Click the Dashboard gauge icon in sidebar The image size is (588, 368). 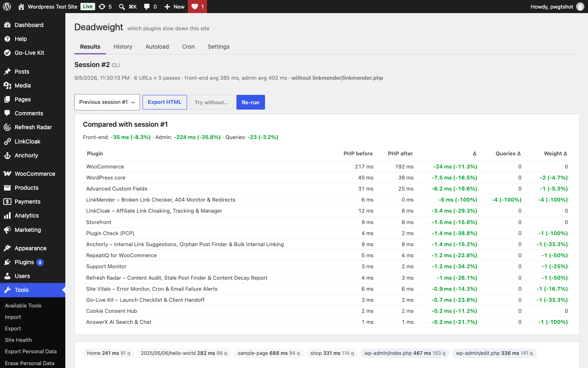point(7,25)
